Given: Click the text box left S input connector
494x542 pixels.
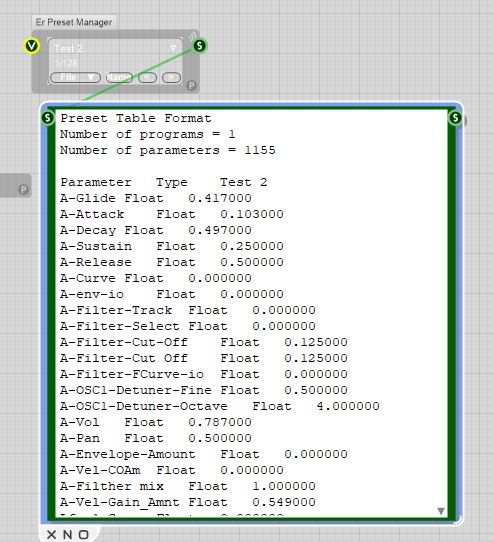Looking at the screenshot, I should pos(48,118).
